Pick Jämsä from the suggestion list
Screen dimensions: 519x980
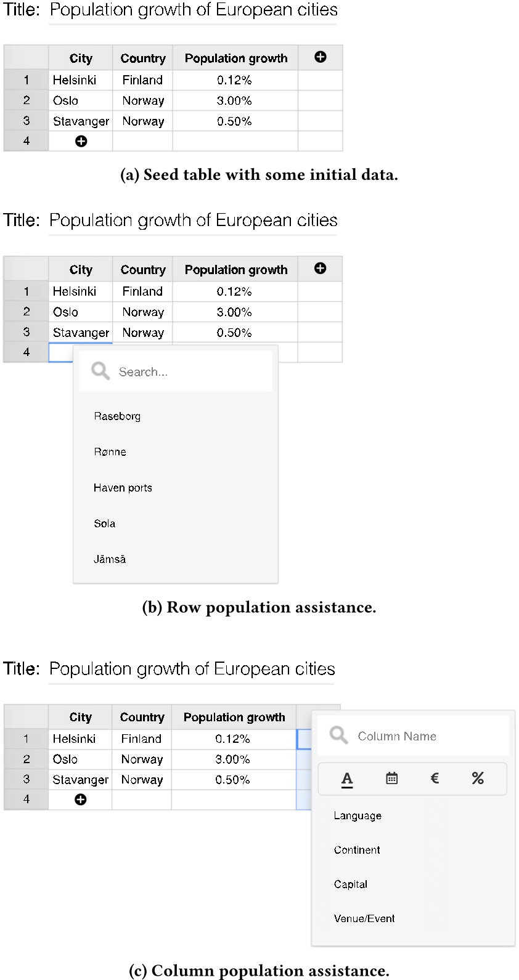[x=109, y=559]
